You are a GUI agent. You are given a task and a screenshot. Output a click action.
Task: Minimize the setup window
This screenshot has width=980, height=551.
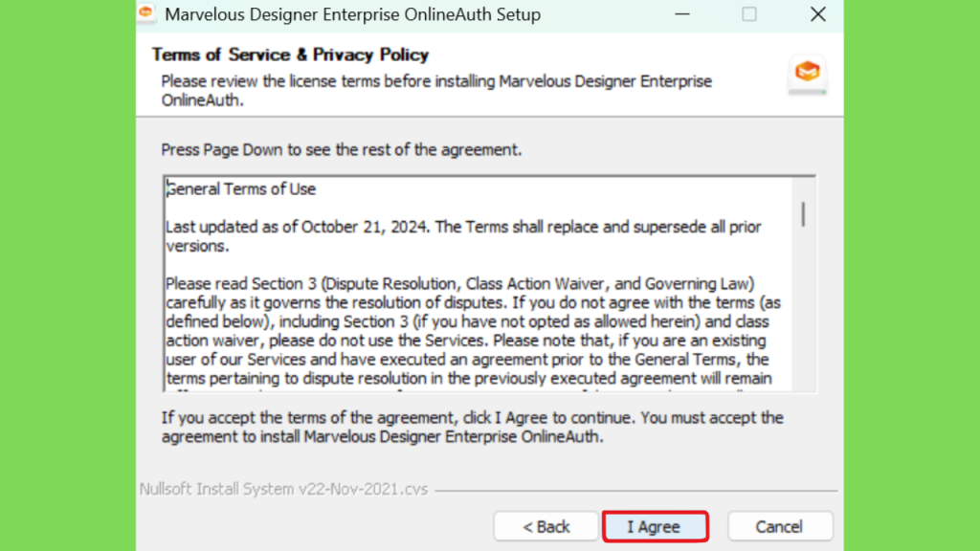pos(682,14)
